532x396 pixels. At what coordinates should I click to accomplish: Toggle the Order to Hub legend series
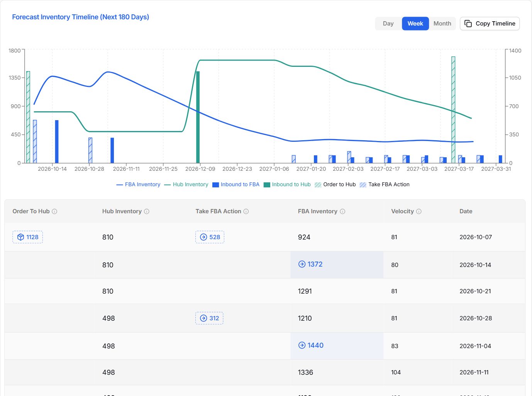click(x=335, y=185)
